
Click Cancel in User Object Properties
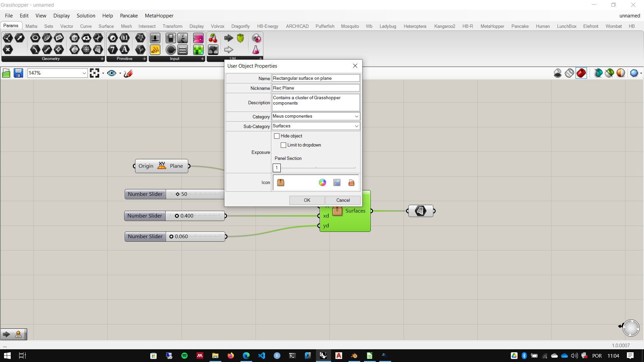(343, 200)
